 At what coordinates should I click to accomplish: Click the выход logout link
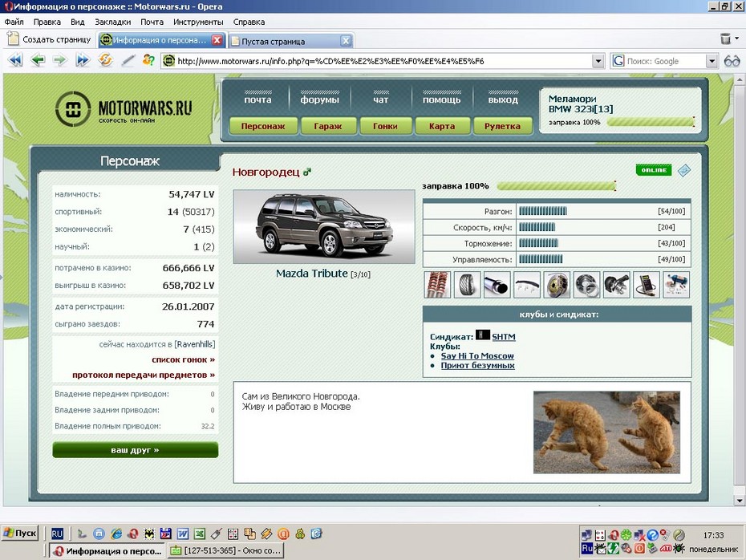tap(503, 99)
